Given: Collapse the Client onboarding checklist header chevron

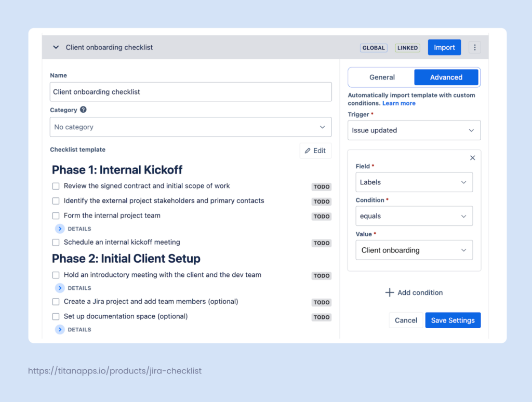Looking at the screenshot, I should [56, 47].
